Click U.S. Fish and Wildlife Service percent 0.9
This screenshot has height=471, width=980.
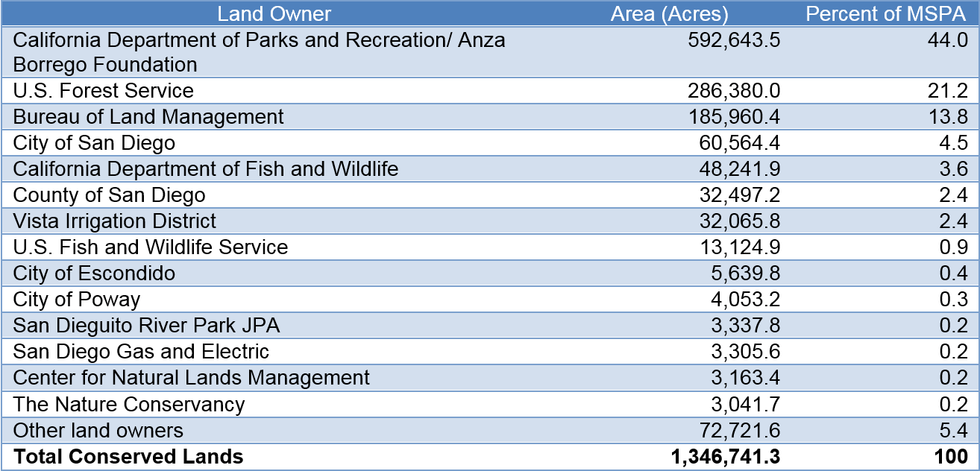click(952, 247)
